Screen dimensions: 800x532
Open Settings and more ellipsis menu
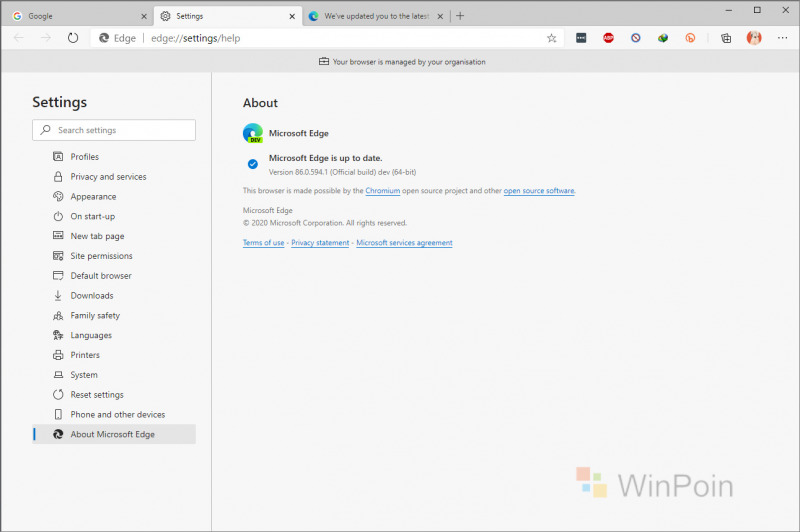click(x=782, y=38)
